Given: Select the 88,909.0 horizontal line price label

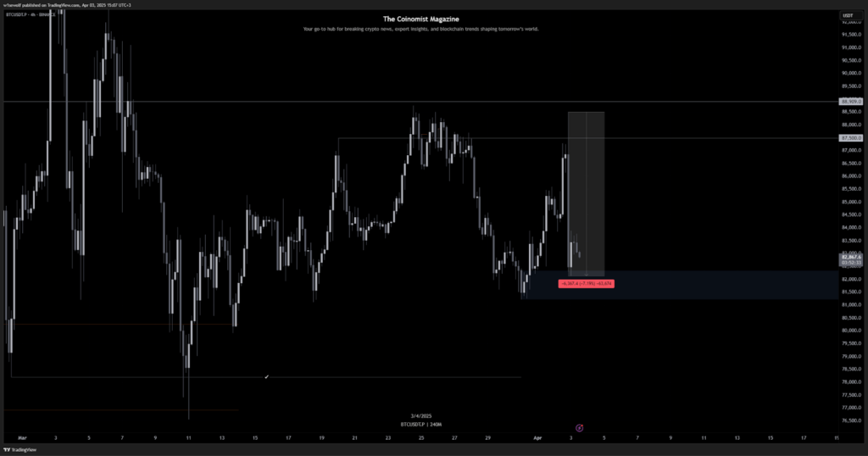Looking at the screenshot, I should [851, 102].
